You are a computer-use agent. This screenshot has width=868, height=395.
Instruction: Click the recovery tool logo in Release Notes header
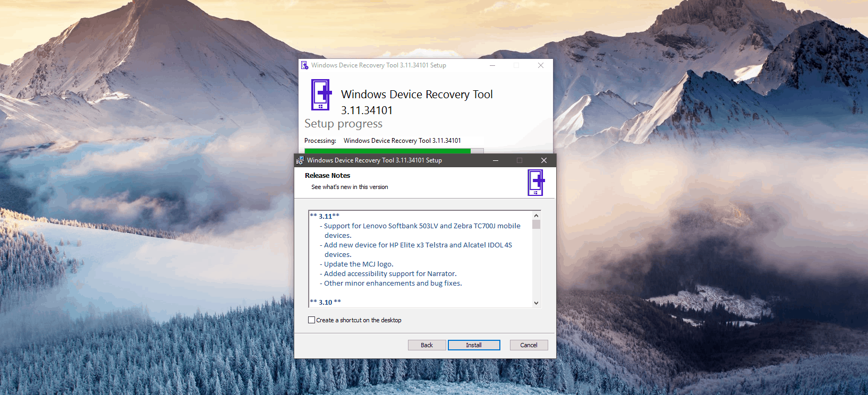tap(536, 183)
